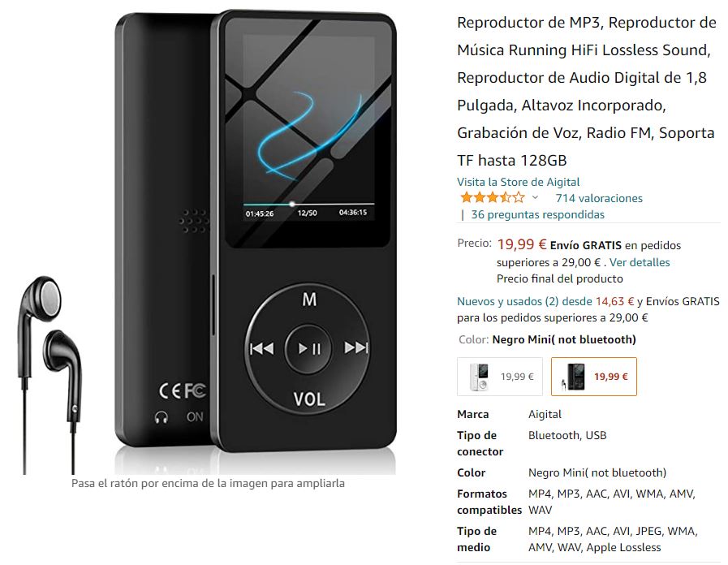Click Ver detalles shipping link
728x565 pixels.
click(x=640, y=262)
